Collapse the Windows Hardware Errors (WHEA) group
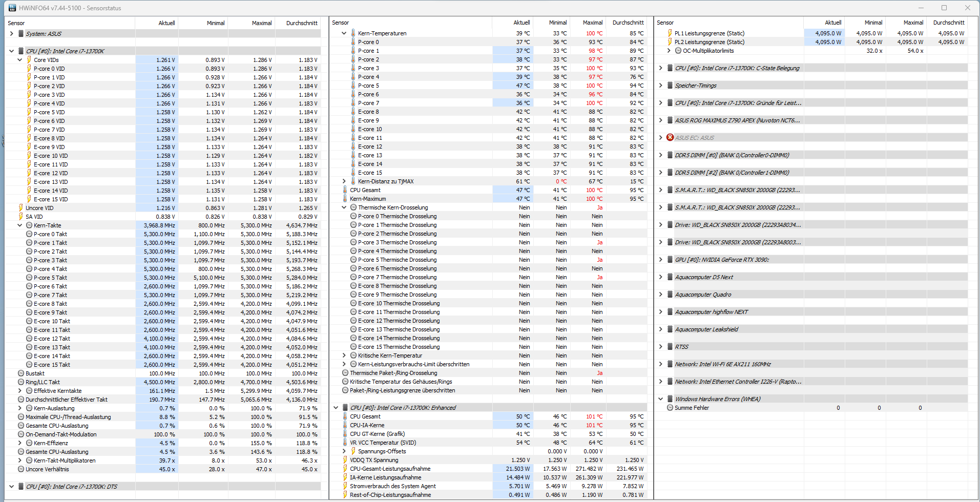The image size is (980, 502). click(x=660, y=399)
